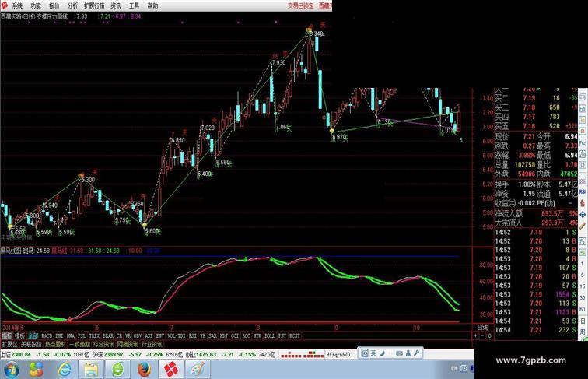The width and height of the screenshot is (588, 379).
Task: Select the pencil drawing tool in sidebar
Action: tap(583, 226)
